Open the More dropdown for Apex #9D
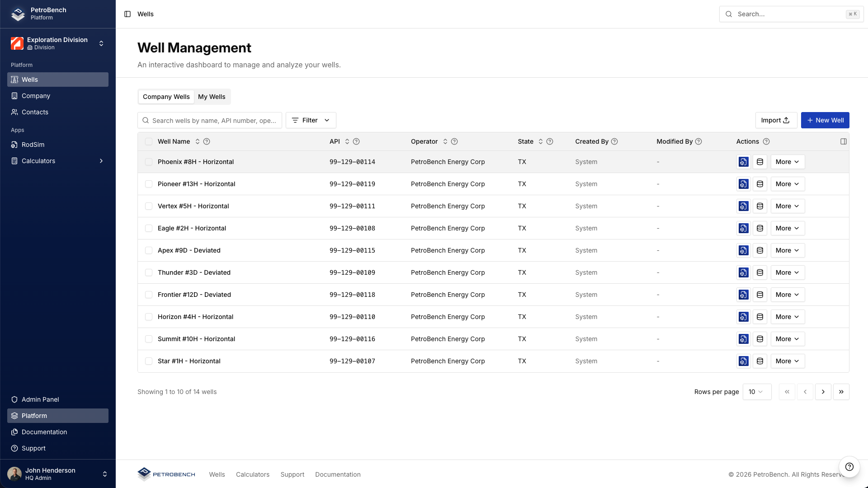 (787, 250)
